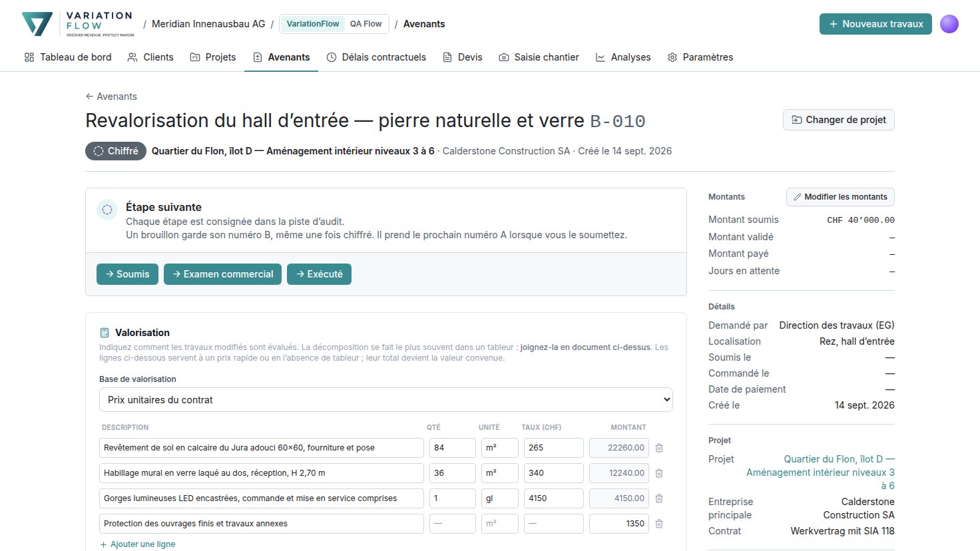Click Changer de projet
980x551 pixels.
coord(839,120)
